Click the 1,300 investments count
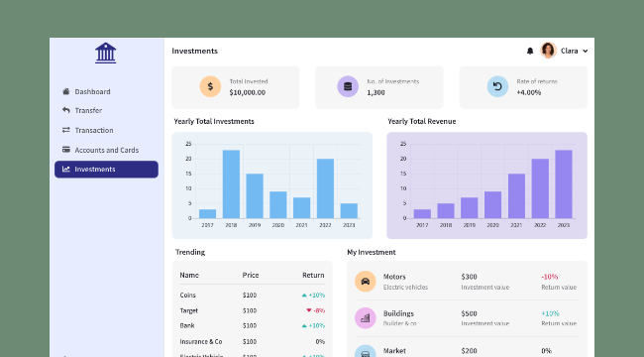The image size is (644, 357). [x=376, y=92]
